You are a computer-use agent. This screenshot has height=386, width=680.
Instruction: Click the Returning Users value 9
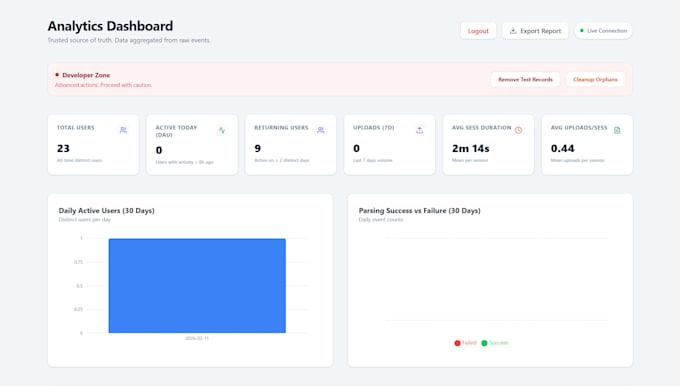[258, 148]
